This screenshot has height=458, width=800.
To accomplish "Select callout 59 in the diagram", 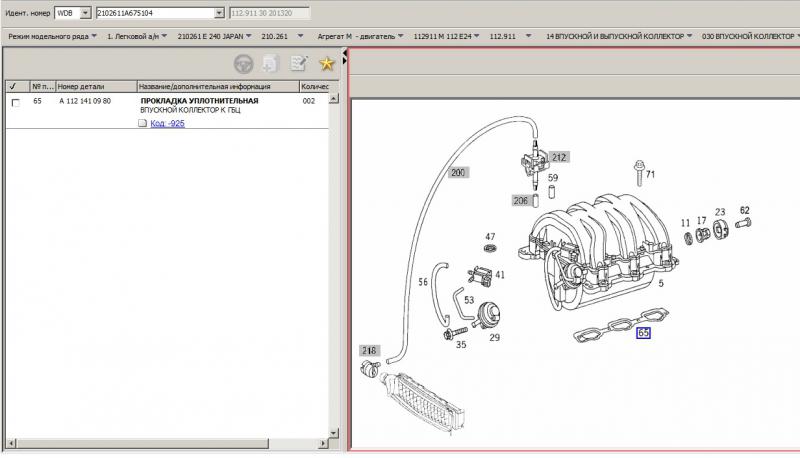I will (x=553, y=177).
